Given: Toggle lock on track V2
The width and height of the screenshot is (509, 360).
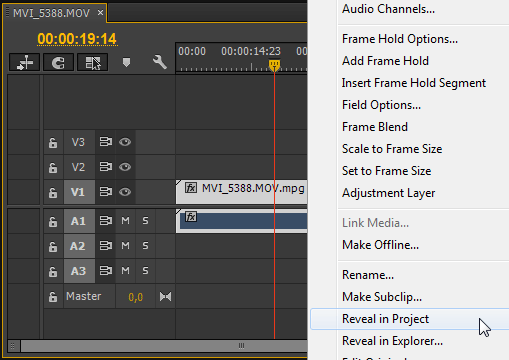Looking at the screenshot, I should point(53,167).
